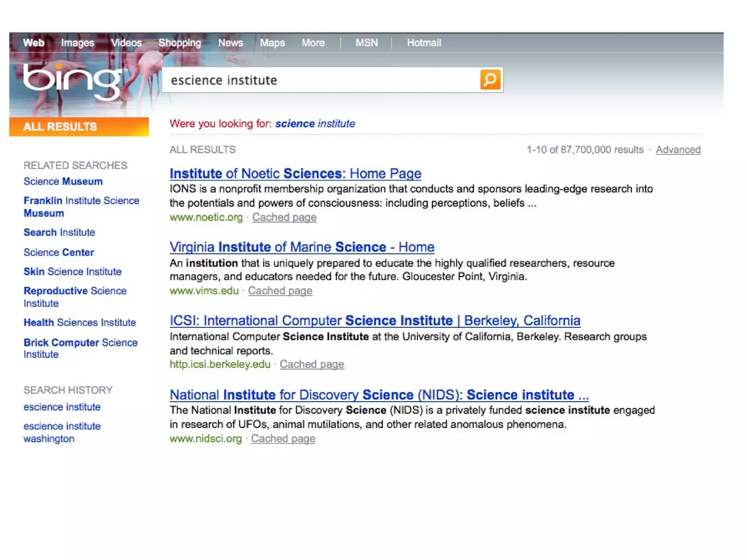747x560 pixels.
Task: Open Hotmail from top bar
Action: (x=424, y=43)
